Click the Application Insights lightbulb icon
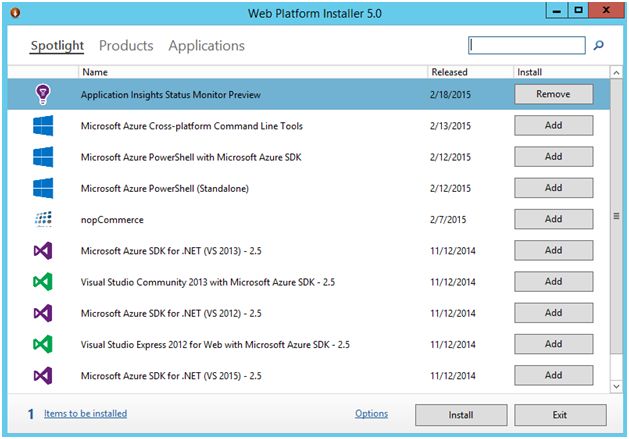The image size is (629, 439). (42, 95)
